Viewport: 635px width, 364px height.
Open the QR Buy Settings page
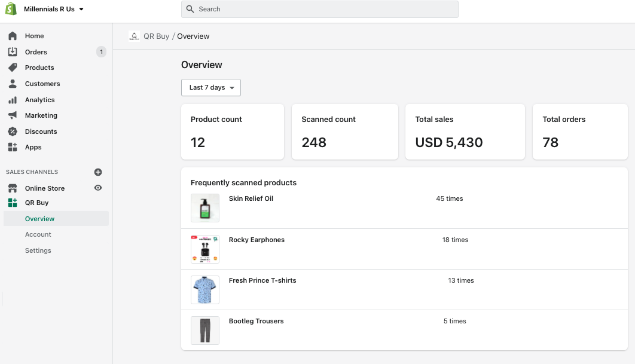click(x=38, y=250)
